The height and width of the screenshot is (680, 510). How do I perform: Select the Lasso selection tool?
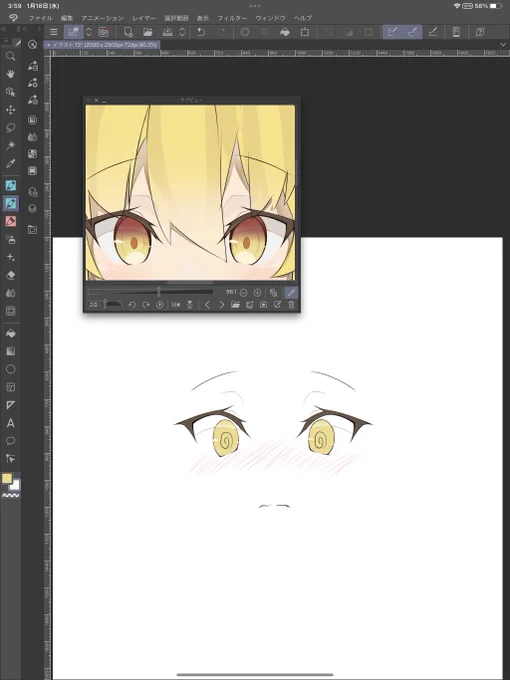coord(11,128)
